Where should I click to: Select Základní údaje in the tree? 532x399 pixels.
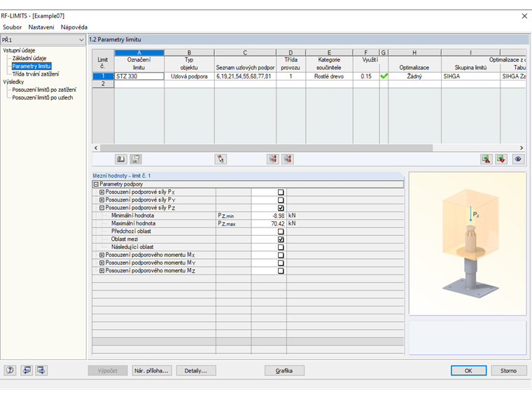click(29, 58)
